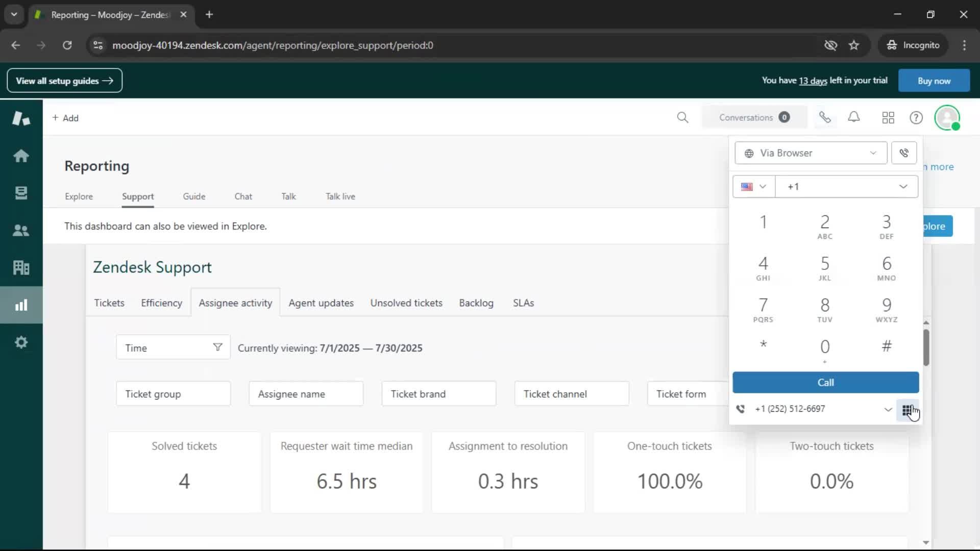Reload the page
This screenshot has width=980, height=551.
click(67, 45)
